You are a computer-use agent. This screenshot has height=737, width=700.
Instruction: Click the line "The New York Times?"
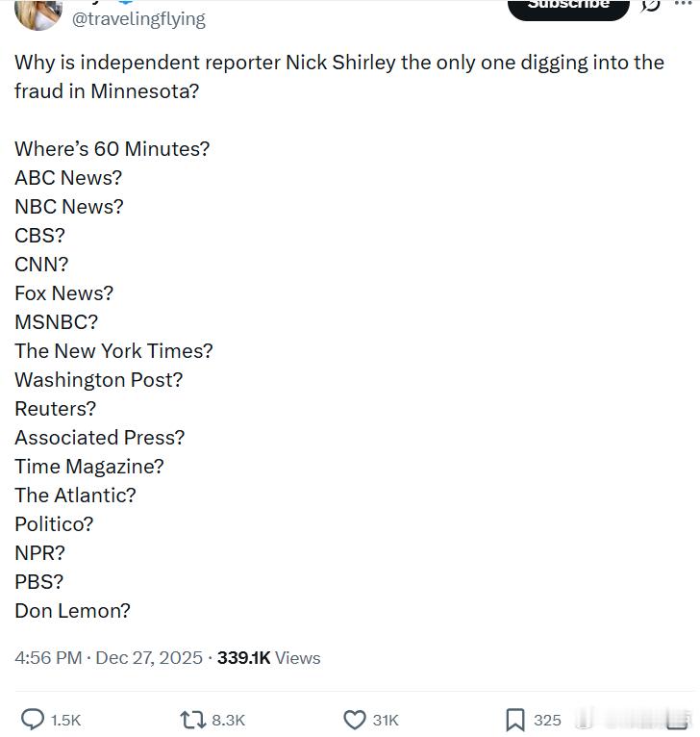pos(113,351)
